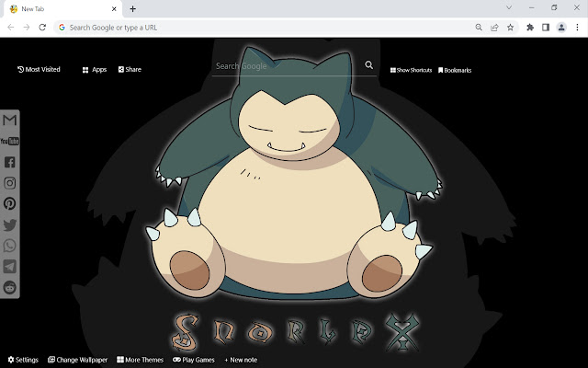Open Reddit from the sidebar
The width and height of the screenshot is (588, 368).
pos(10,287)
